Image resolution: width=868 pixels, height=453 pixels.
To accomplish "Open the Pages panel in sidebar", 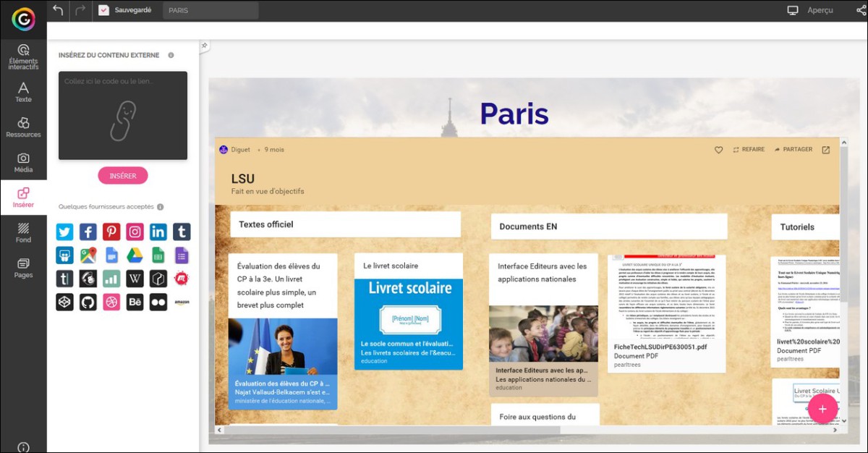I will [x=23, y=268].
